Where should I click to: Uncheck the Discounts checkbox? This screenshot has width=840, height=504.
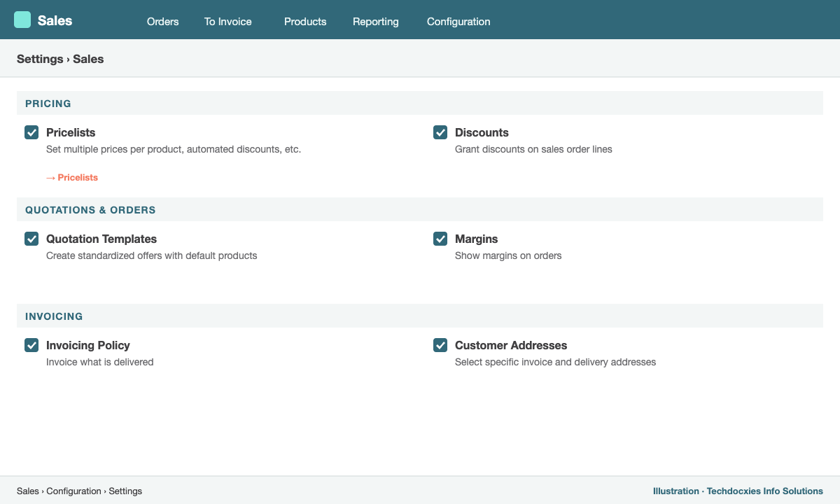[x=440, y=132]
